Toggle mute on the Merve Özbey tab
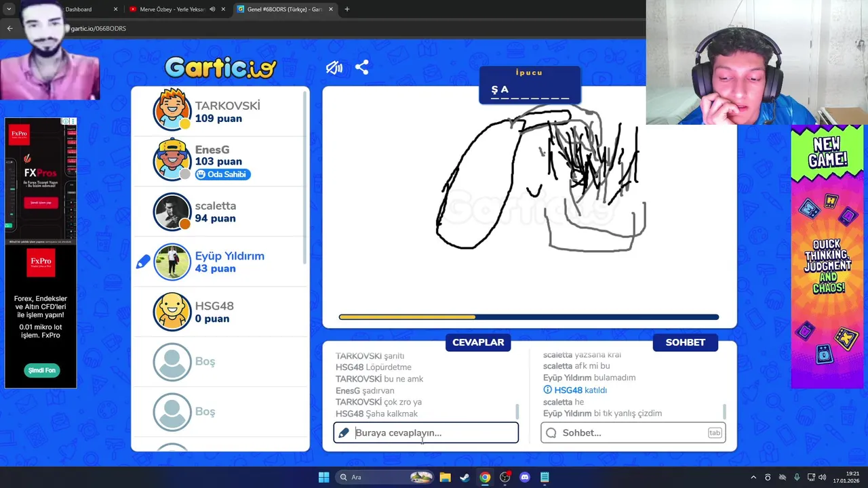Viewport: 868px width, 488px height. pyautogui.click(x=212, y=9)
